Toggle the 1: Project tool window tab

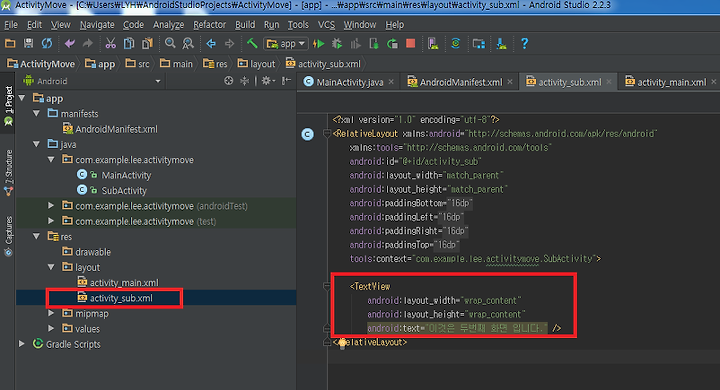click(x=8, y=105)
